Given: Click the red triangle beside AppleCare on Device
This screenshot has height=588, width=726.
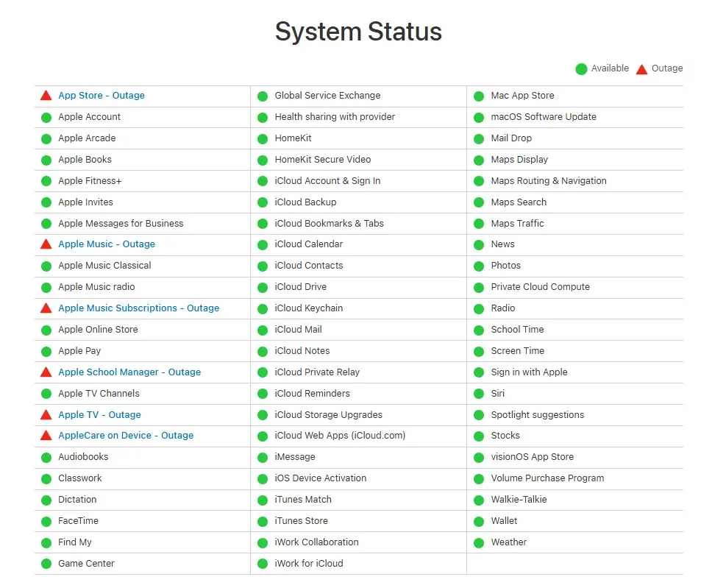Looking at the screenshot, I should (x=46, y=436).
